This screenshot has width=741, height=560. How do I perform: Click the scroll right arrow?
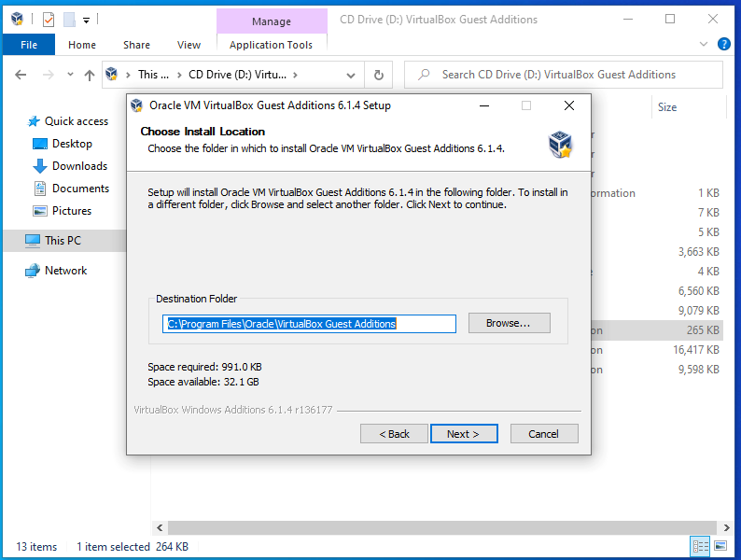point(726,527)
